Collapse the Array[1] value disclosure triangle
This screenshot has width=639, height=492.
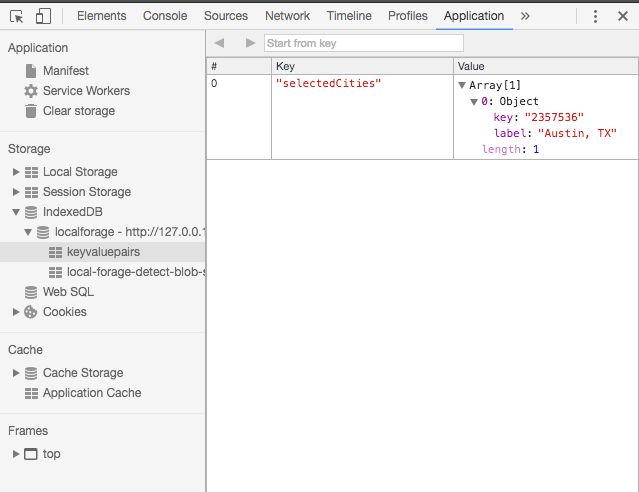pos(462,85)
